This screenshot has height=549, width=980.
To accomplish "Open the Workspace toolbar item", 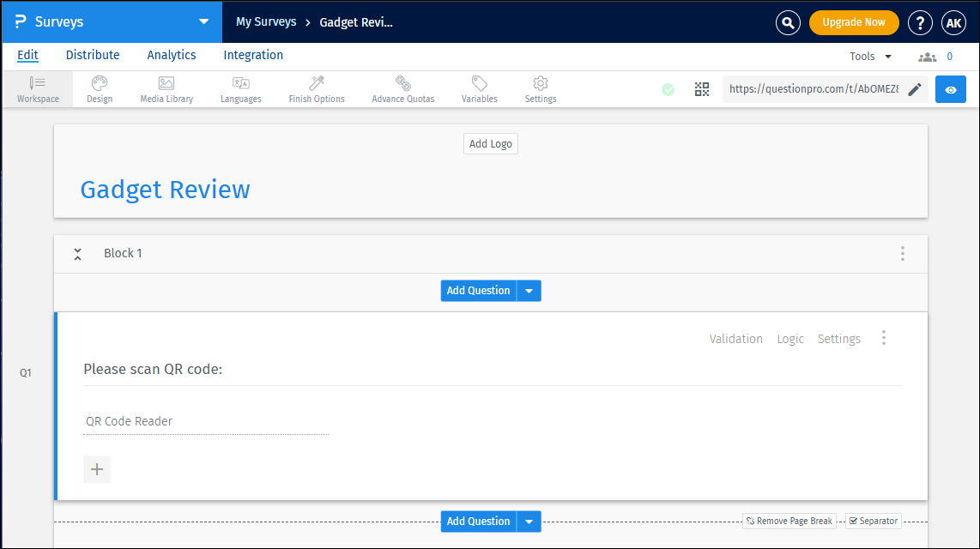I will 38,89.
